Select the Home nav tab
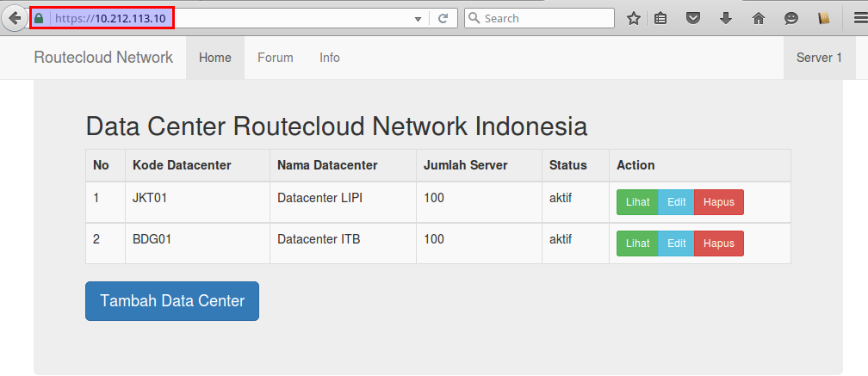The image size is (868, 376). [214, 58]
